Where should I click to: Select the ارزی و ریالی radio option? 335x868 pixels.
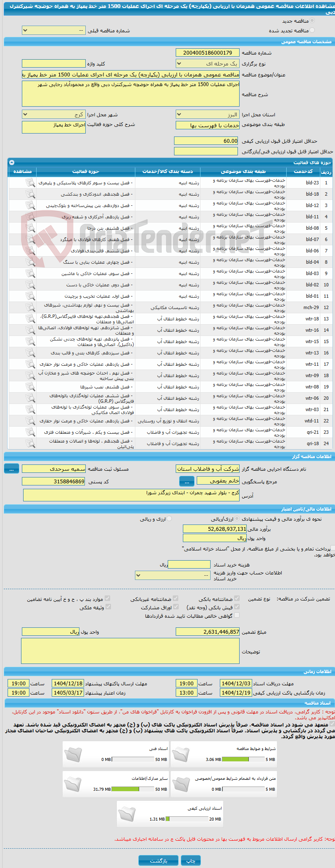click(169, 519)
